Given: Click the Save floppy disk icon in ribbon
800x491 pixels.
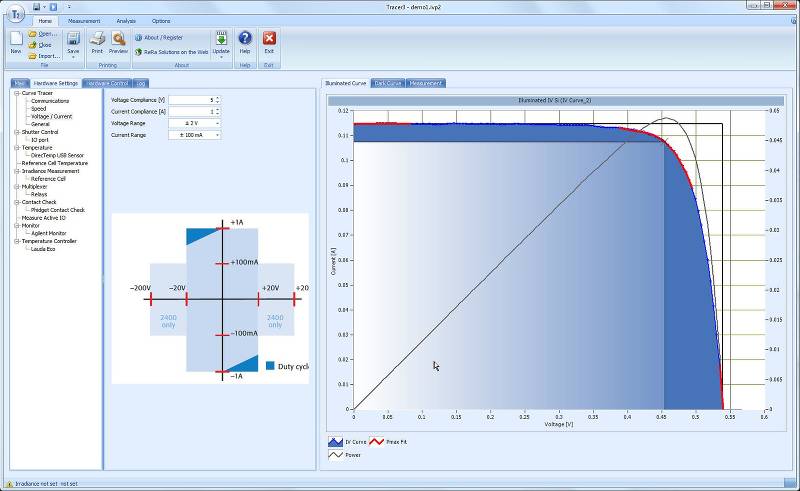Looking at the screenshot, I should click(x=73, y=39).
